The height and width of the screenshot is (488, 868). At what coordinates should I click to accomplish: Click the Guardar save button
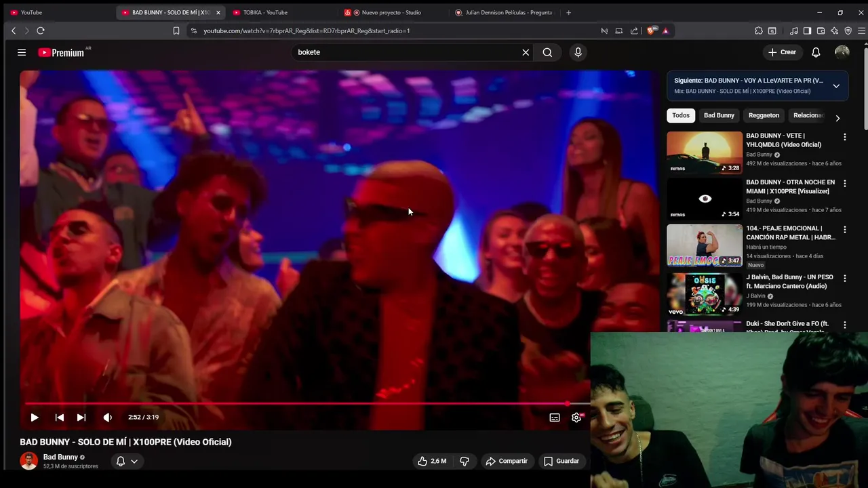pos(561,461)
